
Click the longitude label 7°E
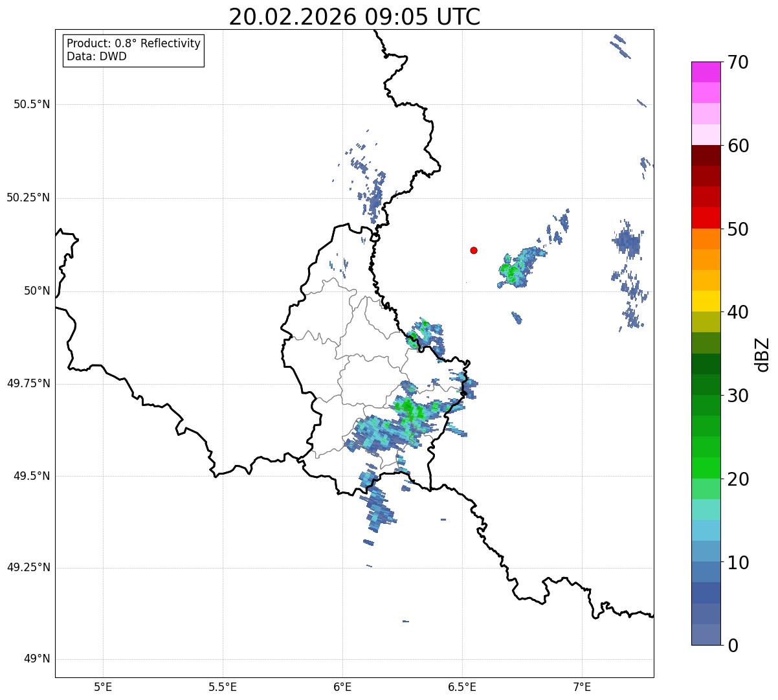point(582,686)
